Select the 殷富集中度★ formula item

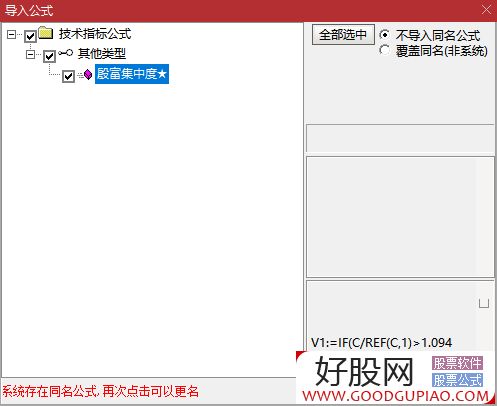pos(132,74)
